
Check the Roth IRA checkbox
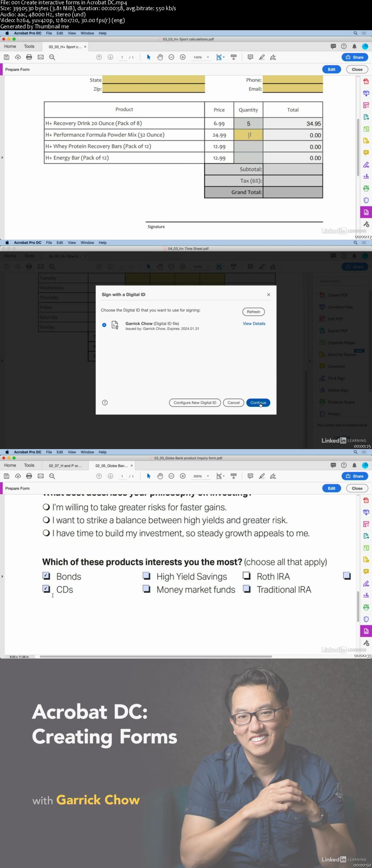pos(247,576)
